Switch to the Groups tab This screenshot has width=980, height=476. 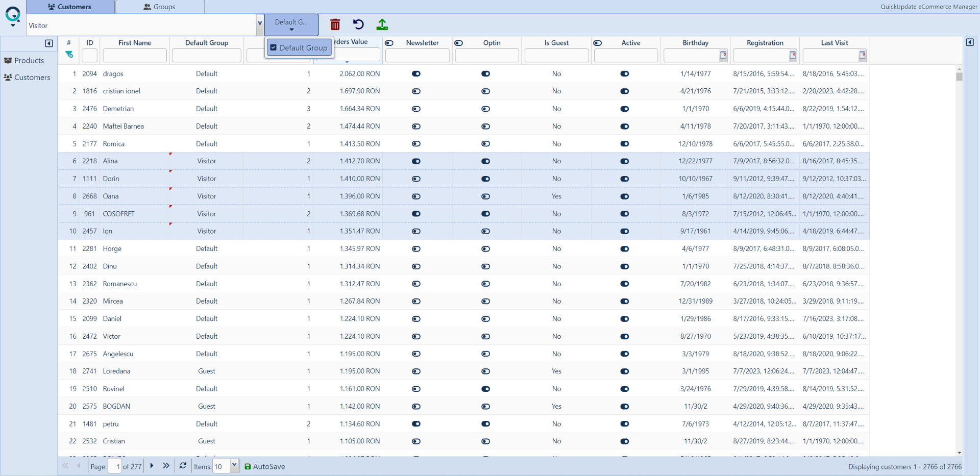[x=160, y=7]
